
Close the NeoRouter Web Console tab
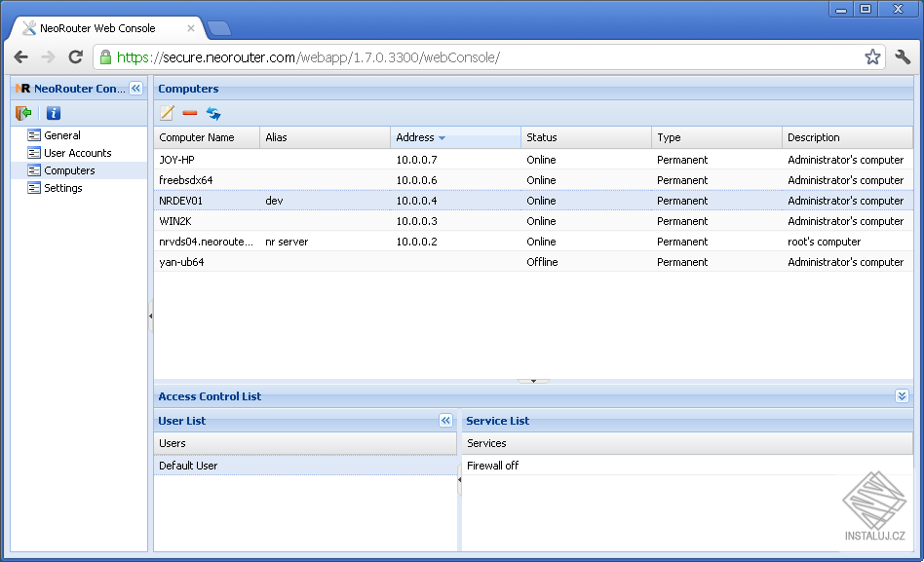[191, 28]
